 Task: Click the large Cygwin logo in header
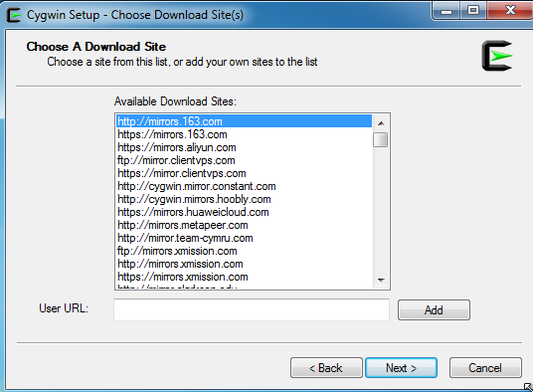(497, 56)
